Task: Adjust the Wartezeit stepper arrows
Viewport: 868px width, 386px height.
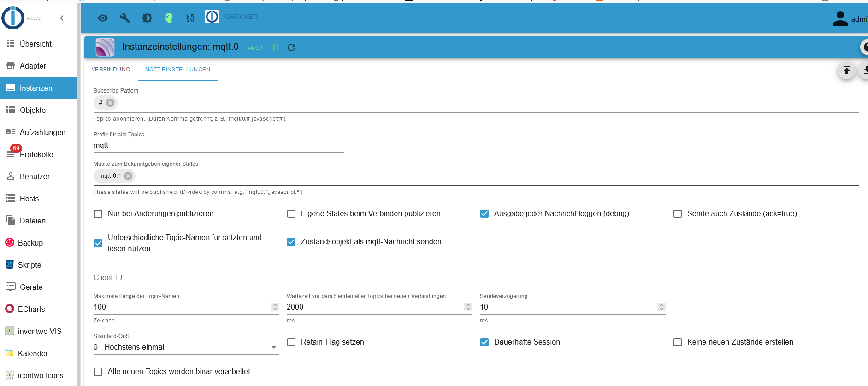Action: tap(468, 307)
